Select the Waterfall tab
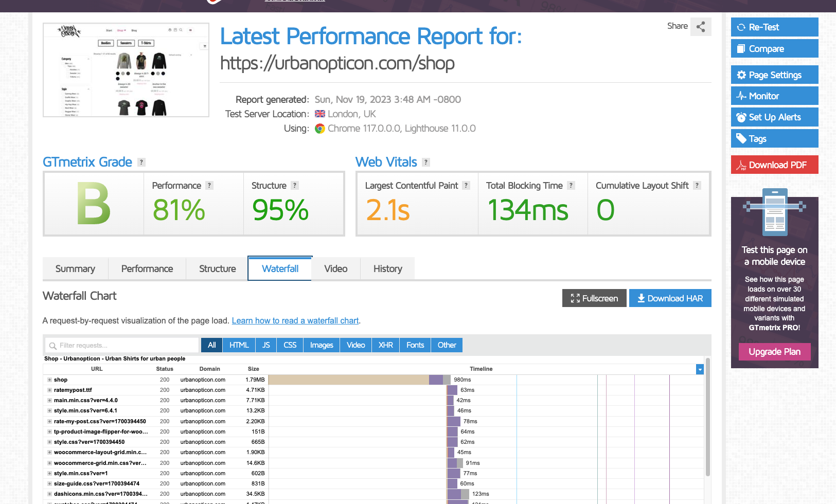Image resolution: width=836 pixels, height=504 pixels. tap(280, 268)
